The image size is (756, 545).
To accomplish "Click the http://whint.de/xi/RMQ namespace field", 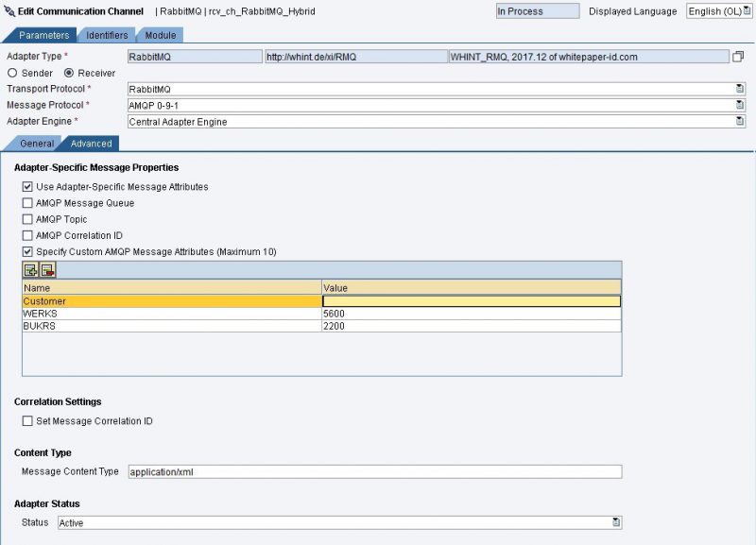I will [x=356, y=57].
